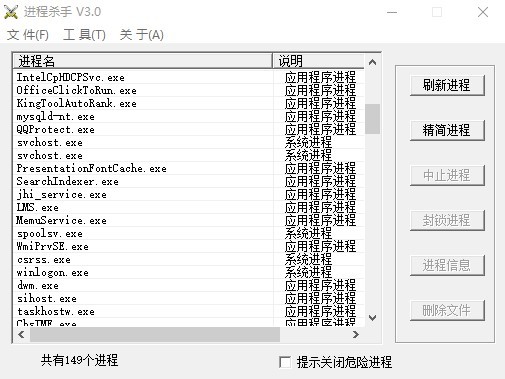Click 应用程序进程 description next to LMS.exe
This screenshot has width=505, height=379.
pyautogui.click(x=320, y=207)
